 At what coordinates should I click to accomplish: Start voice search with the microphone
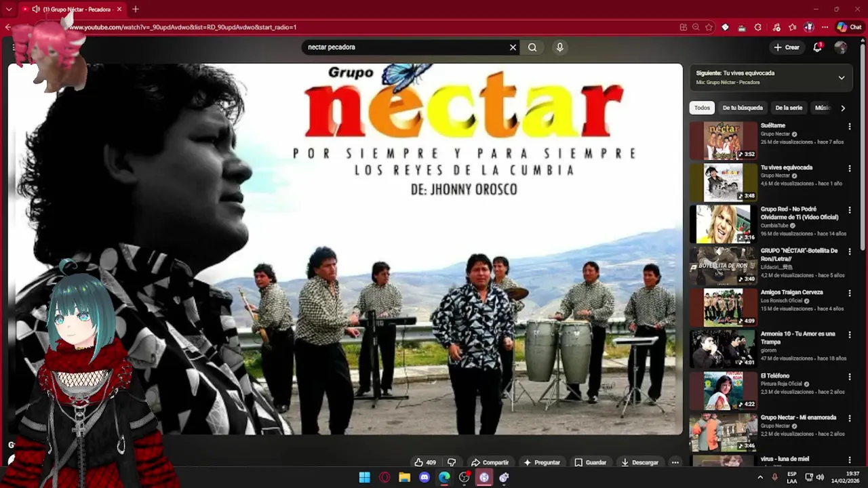(559, 47)
